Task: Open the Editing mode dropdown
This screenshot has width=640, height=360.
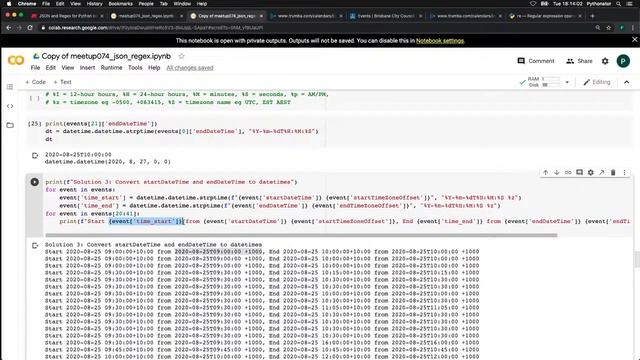Action: (x=596, y=82)
